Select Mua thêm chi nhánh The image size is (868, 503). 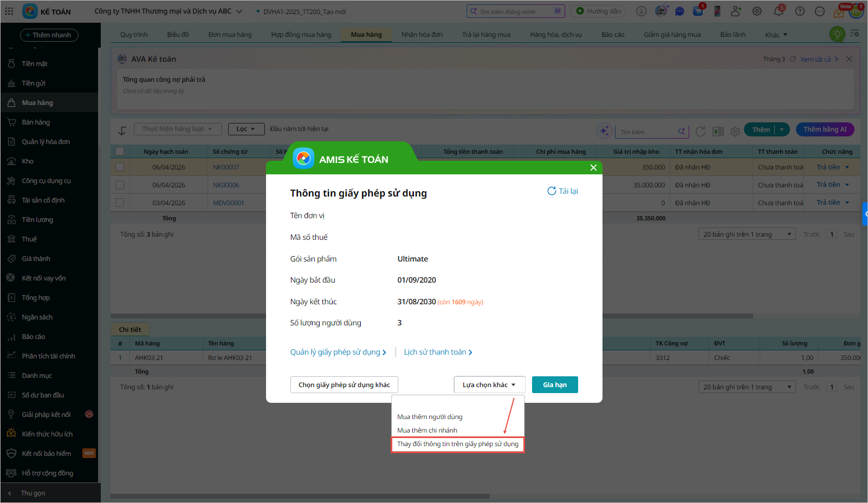coord(427,430)
